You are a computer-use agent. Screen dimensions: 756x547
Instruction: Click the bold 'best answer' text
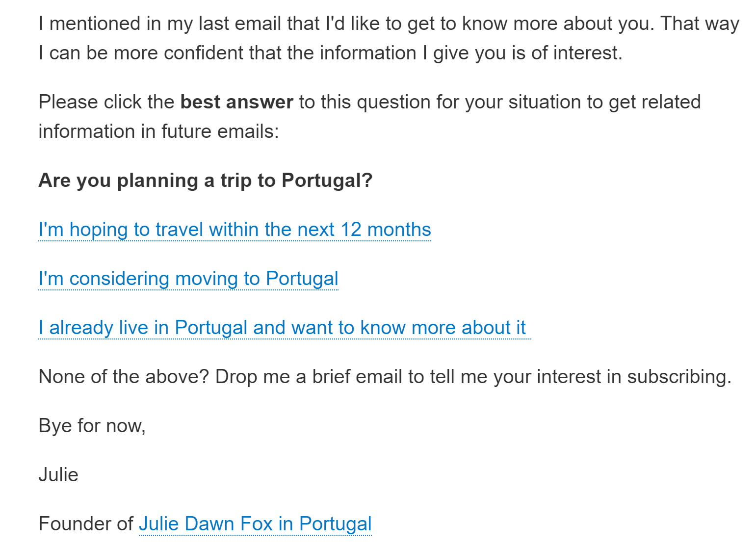[x=236, y=102]
